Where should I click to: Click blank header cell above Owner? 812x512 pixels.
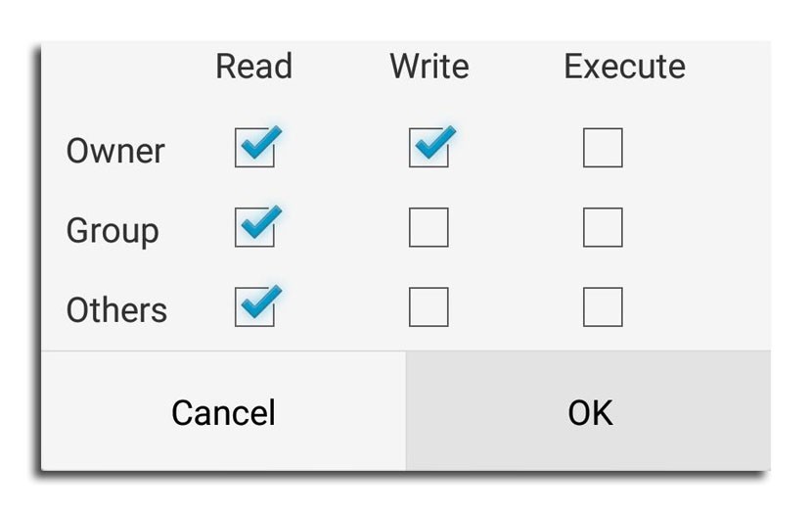click(x=115, y=67)
